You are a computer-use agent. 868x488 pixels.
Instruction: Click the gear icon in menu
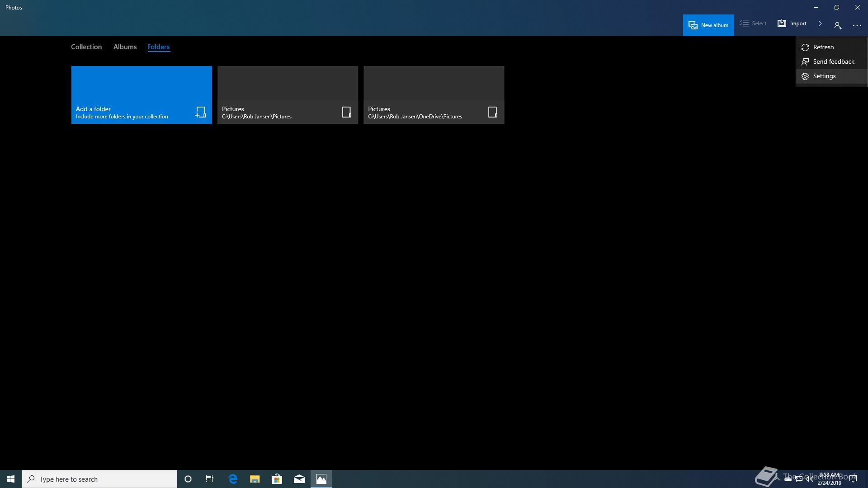805,76
